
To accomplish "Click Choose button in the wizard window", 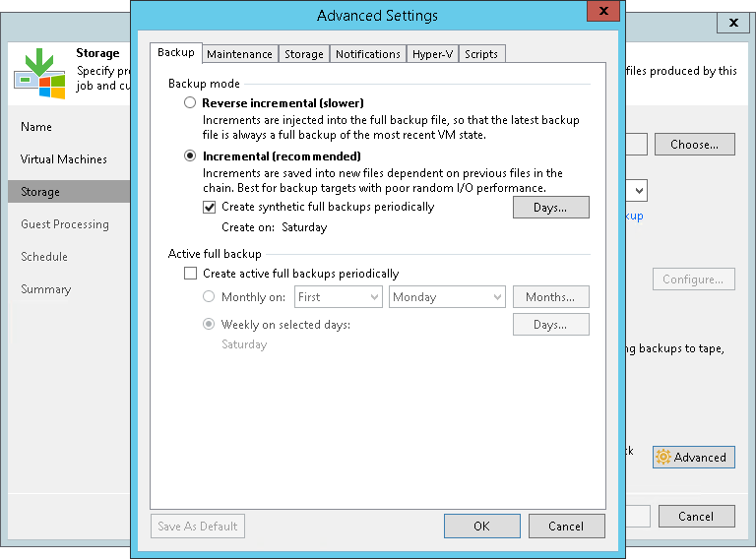I will 695,145.
